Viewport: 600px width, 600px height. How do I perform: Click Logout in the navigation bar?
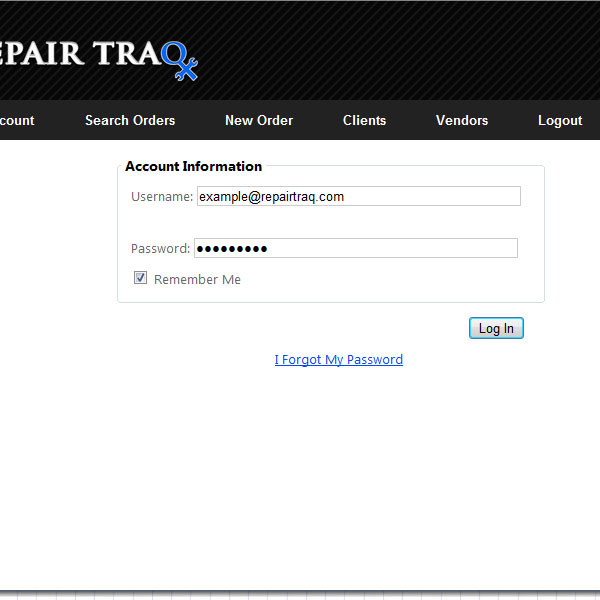click(x=559, y=120)
